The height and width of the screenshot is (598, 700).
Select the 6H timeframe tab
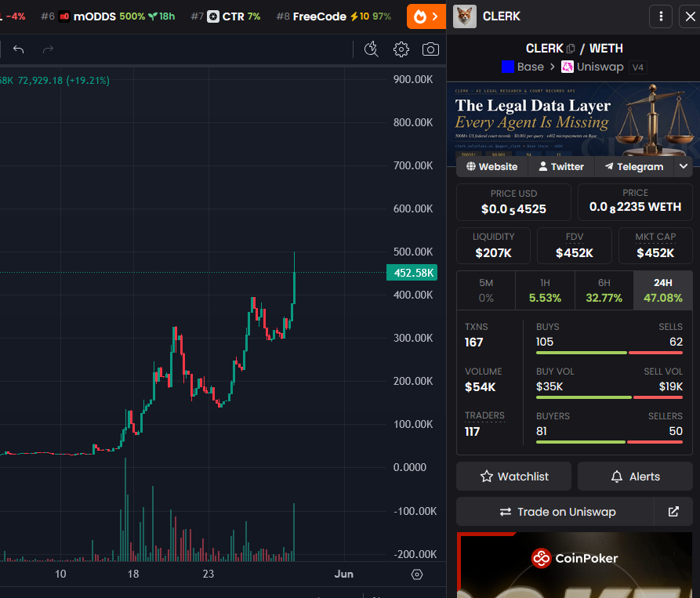[x=604, y=290]
